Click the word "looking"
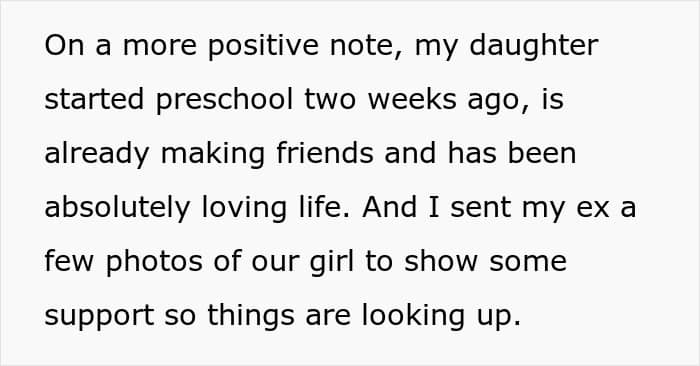Screen dimensions: 700x366 (413, 316)
